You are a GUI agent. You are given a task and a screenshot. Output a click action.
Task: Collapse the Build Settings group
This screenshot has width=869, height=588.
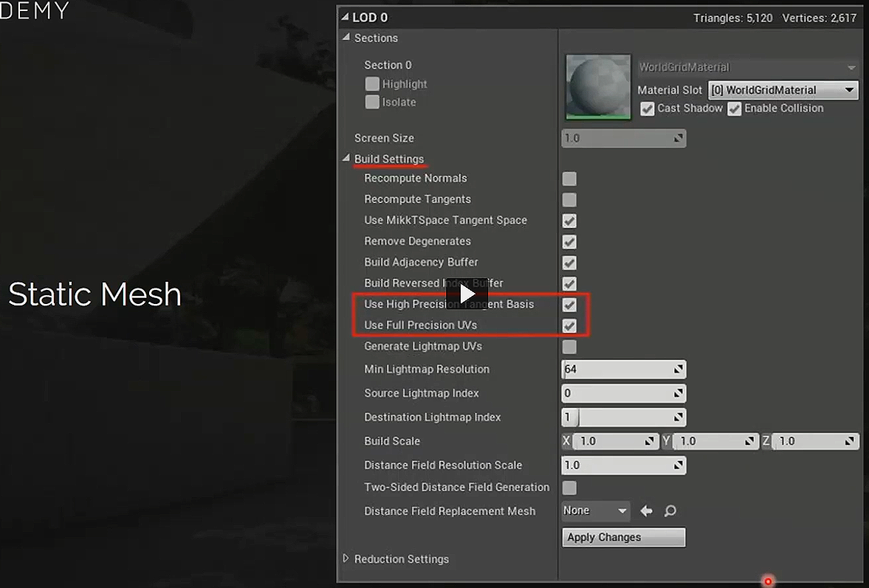(x=346, y=159)
